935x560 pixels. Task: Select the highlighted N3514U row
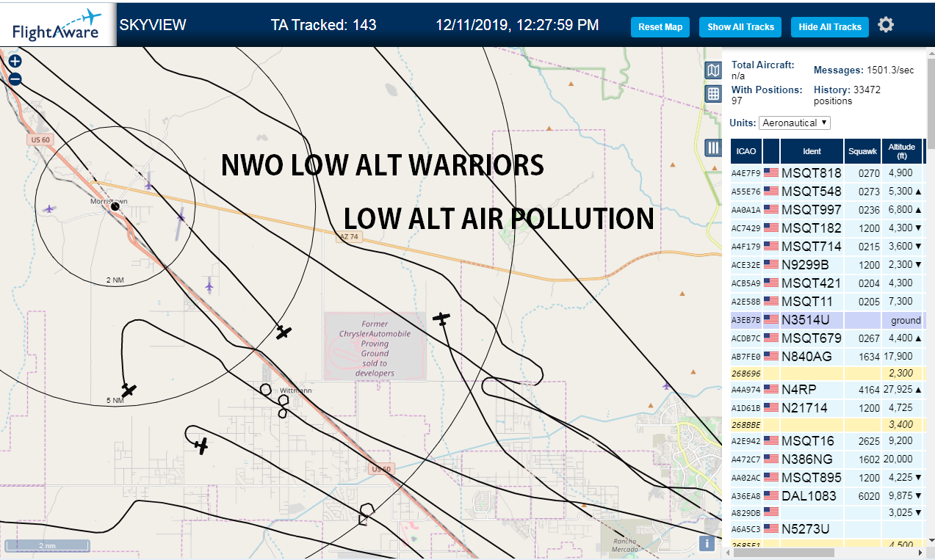click(x=827, y=320)
